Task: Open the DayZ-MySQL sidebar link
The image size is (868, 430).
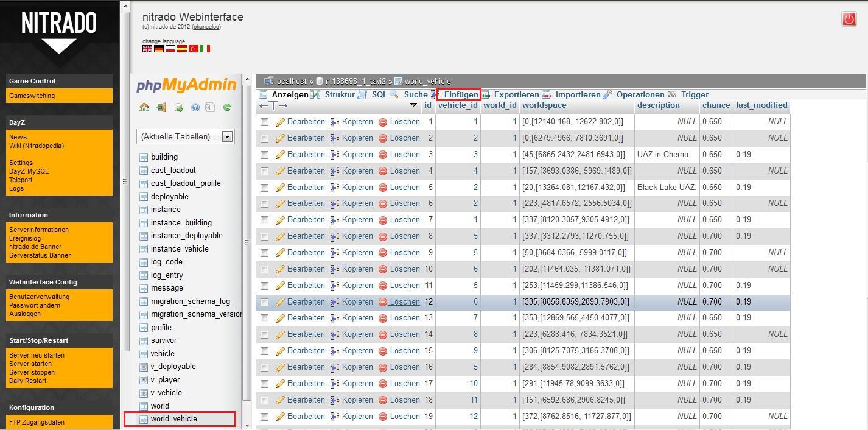Action: 29,171
